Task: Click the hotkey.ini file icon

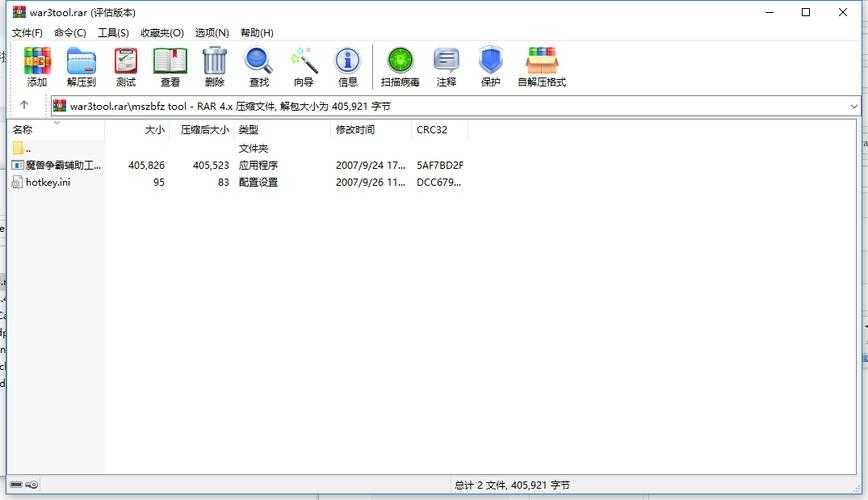Action: [x=17, y=182]
